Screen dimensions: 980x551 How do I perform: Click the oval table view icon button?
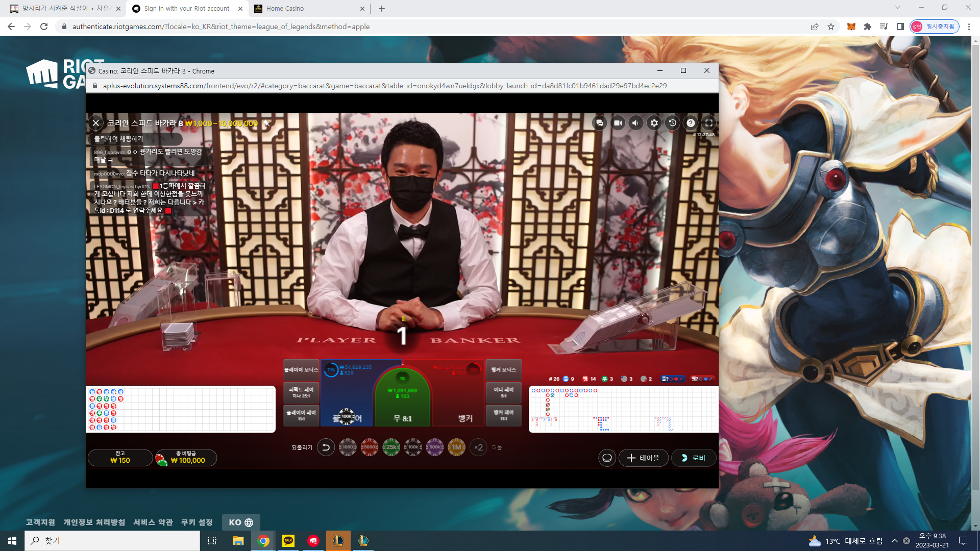pos(607,458)
